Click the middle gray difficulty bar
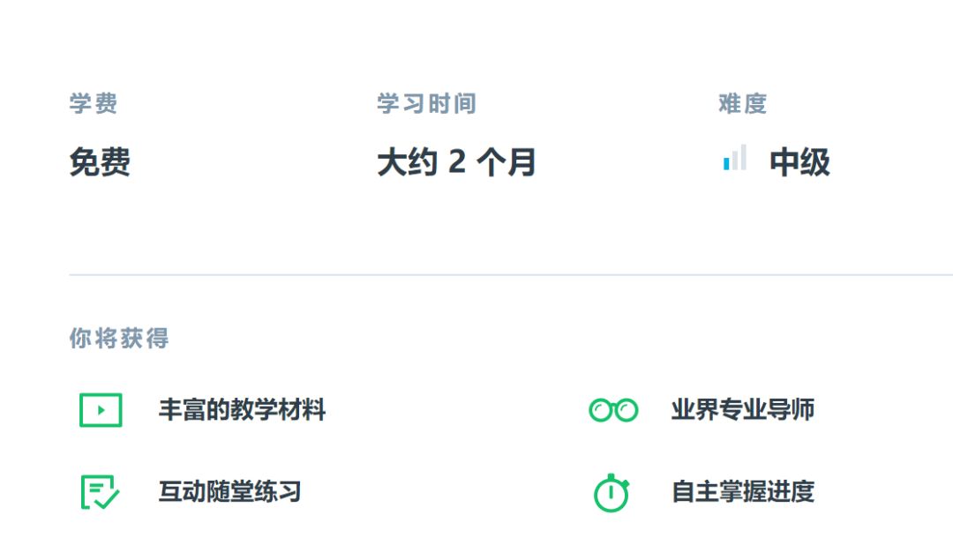Image resolution: width=953 pixels, height=560 pixels. pyautogui.click(x=734, y=161)
